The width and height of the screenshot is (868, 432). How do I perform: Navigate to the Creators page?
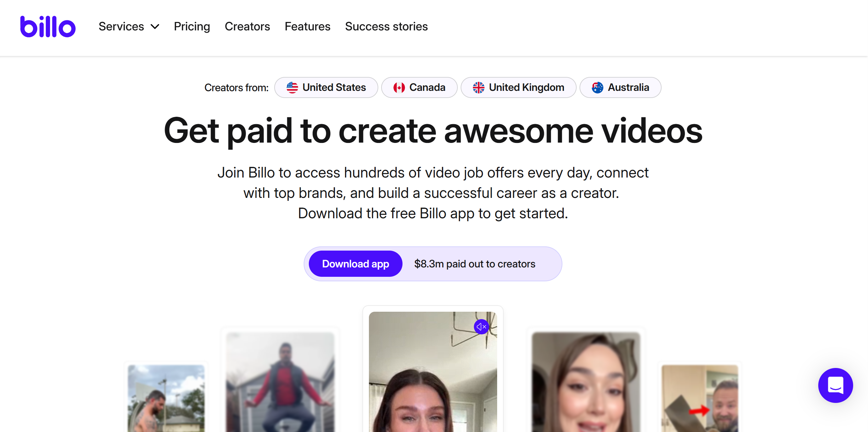pos(247,27)
